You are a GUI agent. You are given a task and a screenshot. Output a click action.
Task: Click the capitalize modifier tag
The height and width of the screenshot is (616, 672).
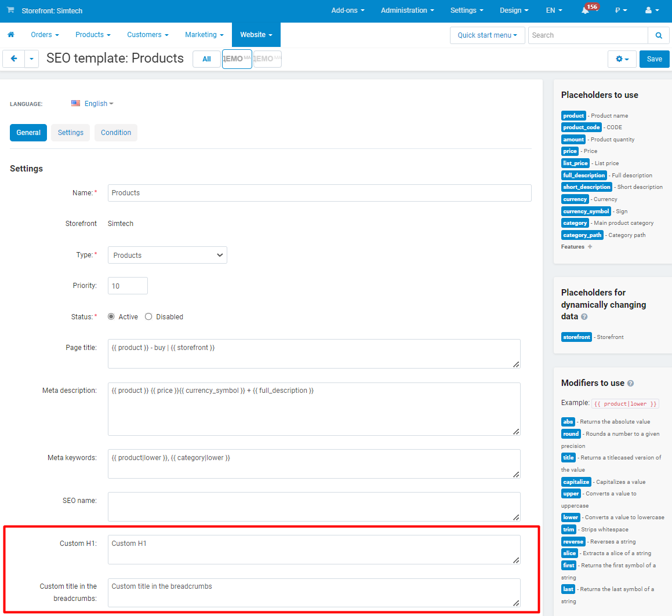coord(576,482)
